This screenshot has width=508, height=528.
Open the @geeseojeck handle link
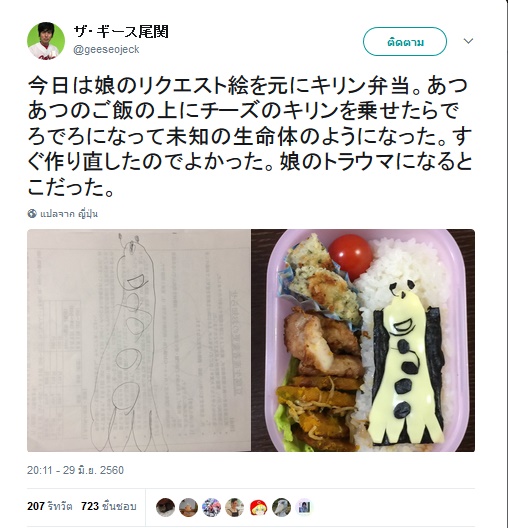pos(106,50)
